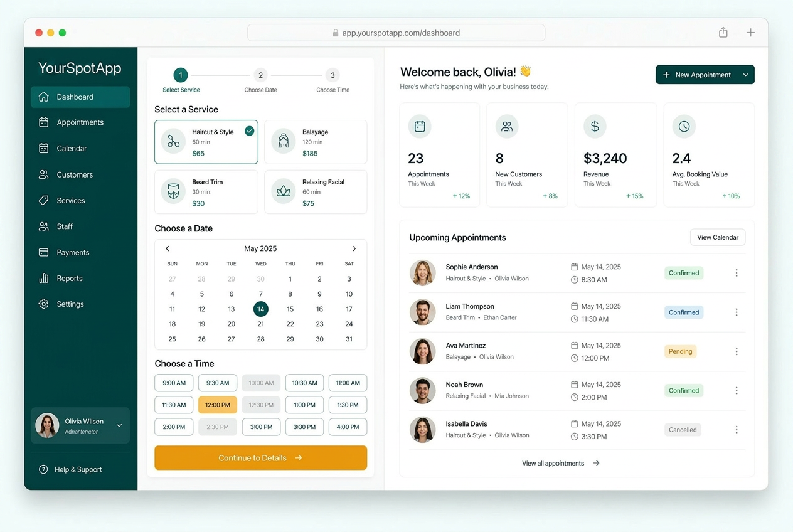Click the Beard Trim $30 service card

pyautogui.click(x=206, y=192)
